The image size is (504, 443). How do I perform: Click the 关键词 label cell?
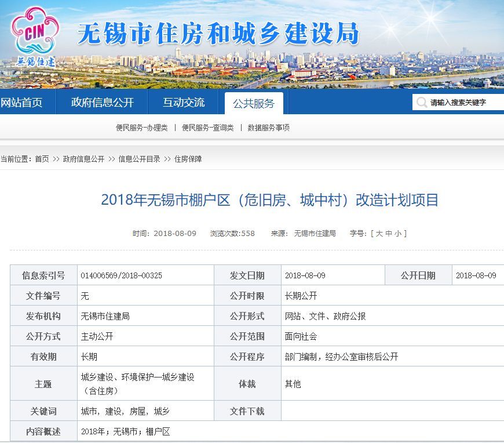43,411
